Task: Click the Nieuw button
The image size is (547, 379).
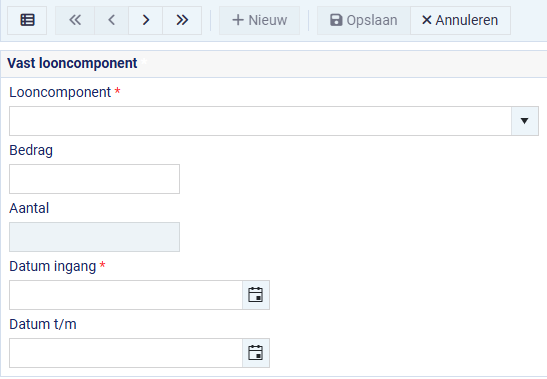Action: coord(260,20)
